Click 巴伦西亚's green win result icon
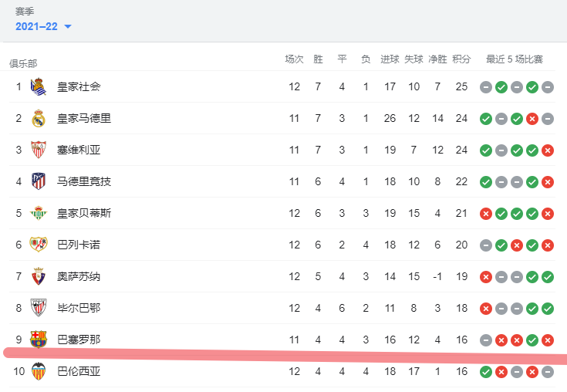 pyautogui.click(x=486, y=372)
